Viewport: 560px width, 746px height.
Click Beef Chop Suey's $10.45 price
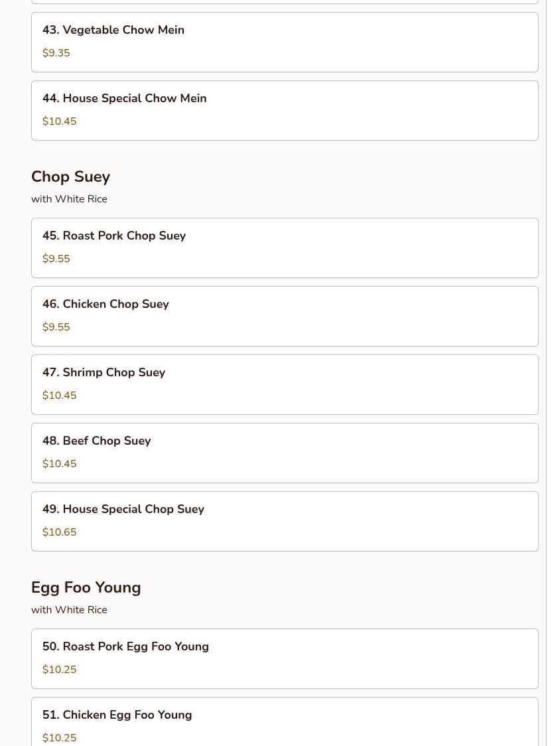(60, 464)
